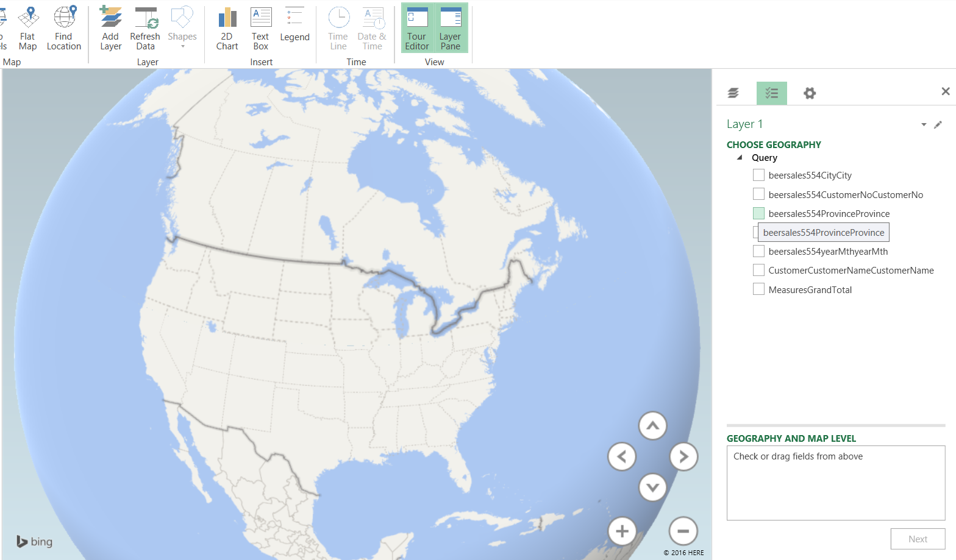The width and height of the screenshot is (956, 560).
Task: Zoom in on the map
Action: pyautogui.click(x=622, y=531)
